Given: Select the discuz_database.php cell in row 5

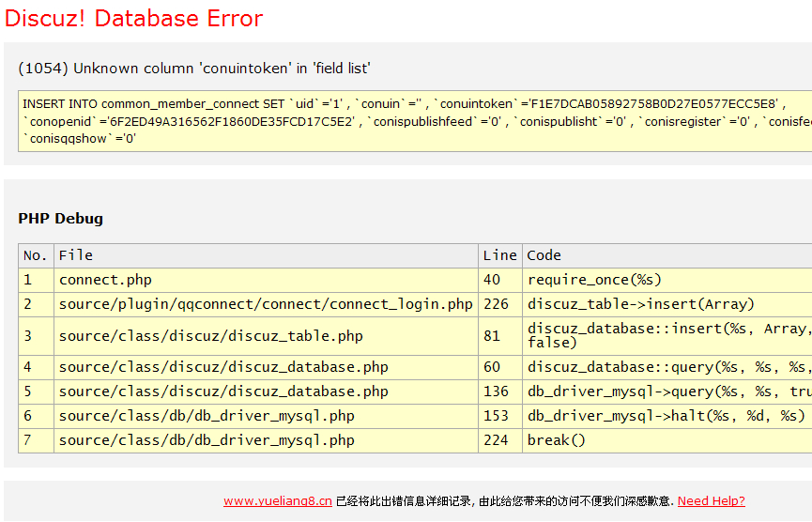Looking at the screenshot, I should (x=267, y=392).
